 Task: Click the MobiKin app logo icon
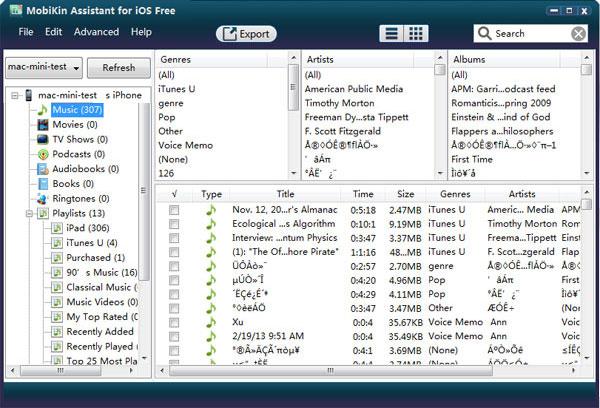(16, 10)
